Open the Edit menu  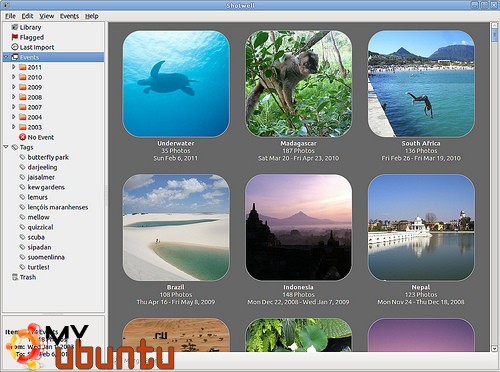(x=27, y=16)
